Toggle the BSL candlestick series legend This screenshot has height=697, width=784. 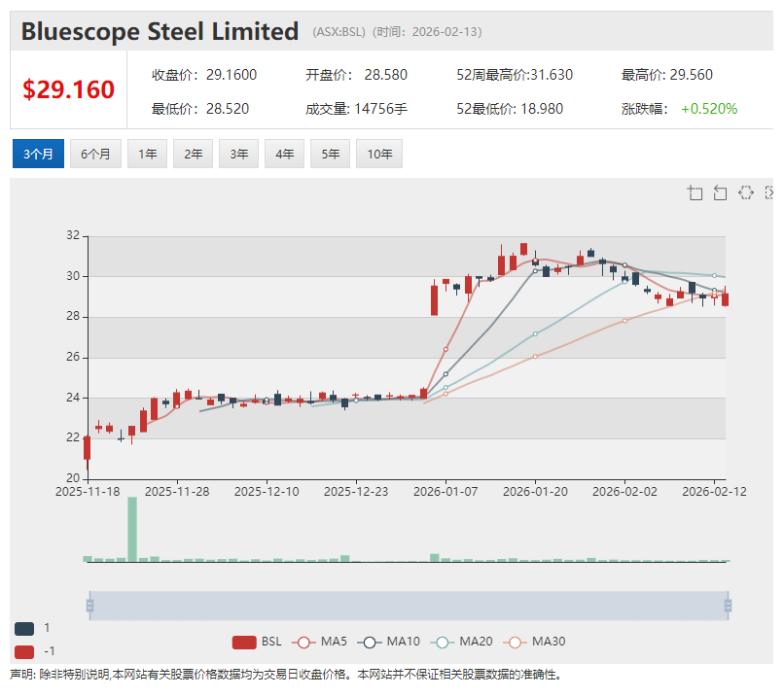point(257,642)
